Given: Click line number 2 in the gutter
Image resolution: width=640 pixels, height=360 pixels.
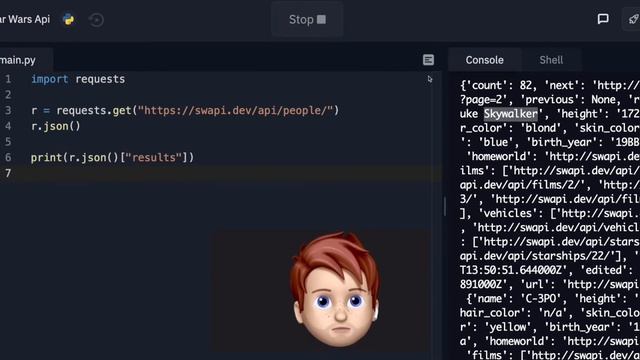Looking at the screenshot, I should [8, 95].
